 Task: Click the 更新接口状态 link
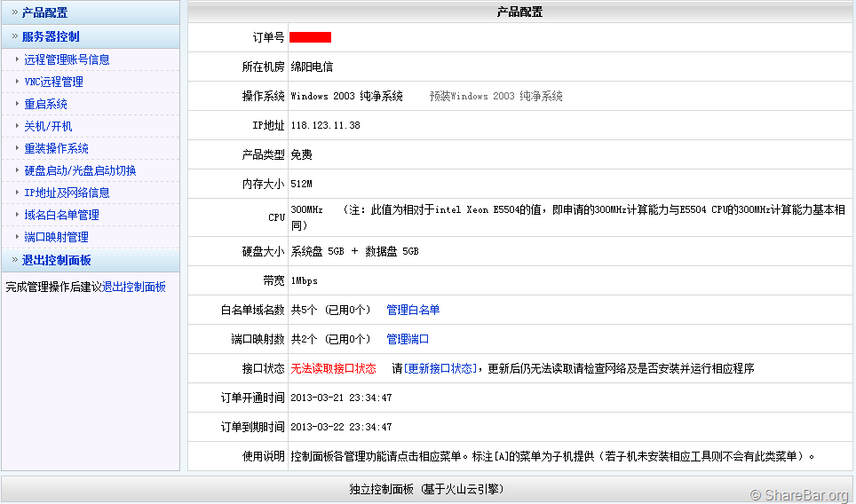click(x=440, y=368)
